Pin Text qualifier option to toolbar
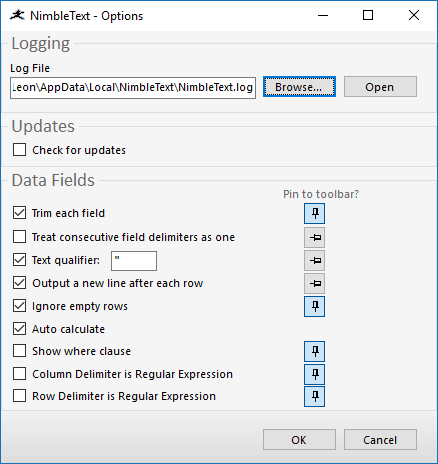 click(x=314, y=260)
